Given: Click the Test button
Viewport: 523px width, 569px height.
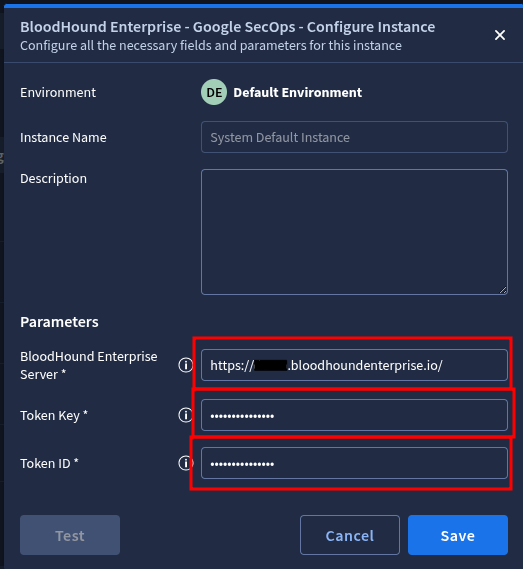Looking at the screenshot, I should coord(70,535).
